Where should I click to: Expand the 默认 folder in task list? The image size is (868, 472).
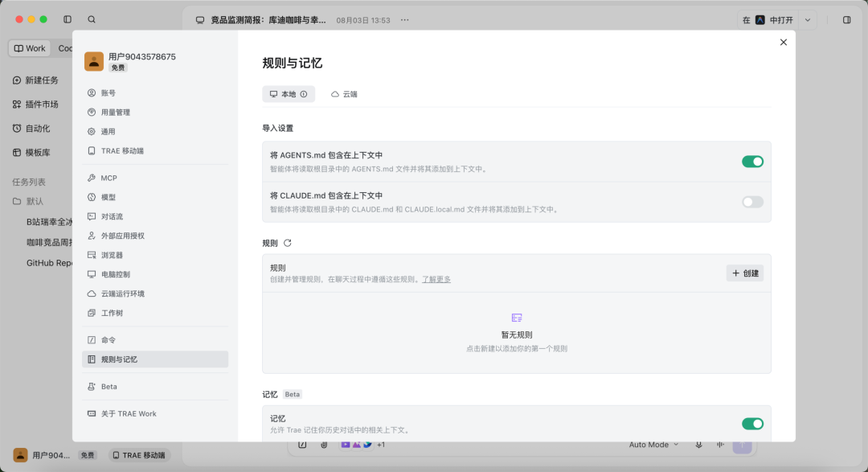(x=28, y=201)
